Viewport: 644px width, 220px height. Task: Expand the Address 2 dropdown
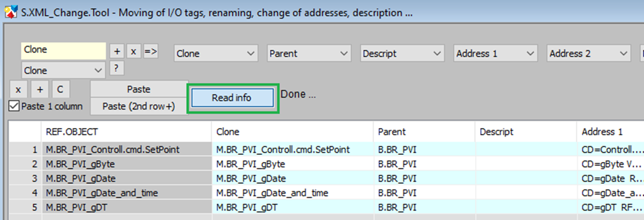pos(588,54)
